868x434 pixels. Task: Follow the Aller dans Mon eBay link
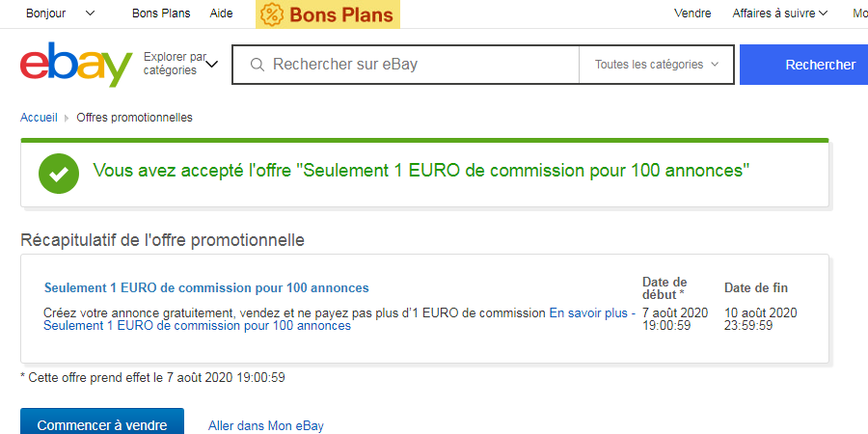pyautogui.click(x=266, y=425)
